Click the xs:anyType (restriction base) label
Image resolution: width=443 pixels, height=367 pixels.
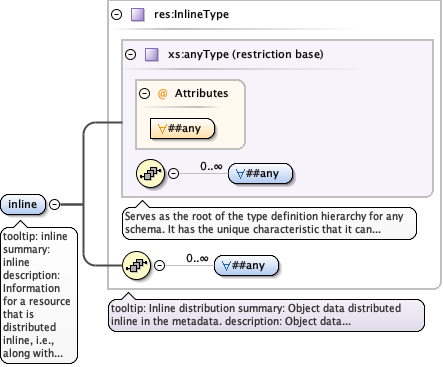tap(246, 54)
